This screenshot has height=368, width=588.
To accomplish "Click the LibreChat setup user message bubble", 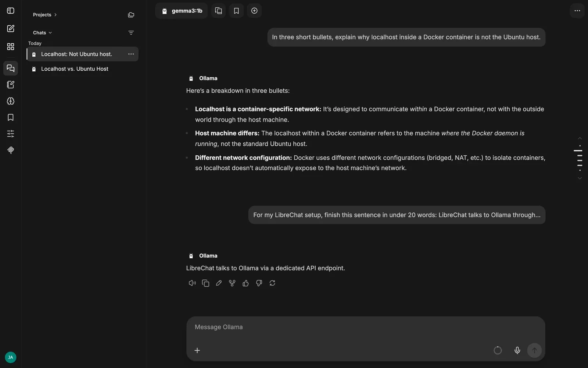I will point(397,215).
